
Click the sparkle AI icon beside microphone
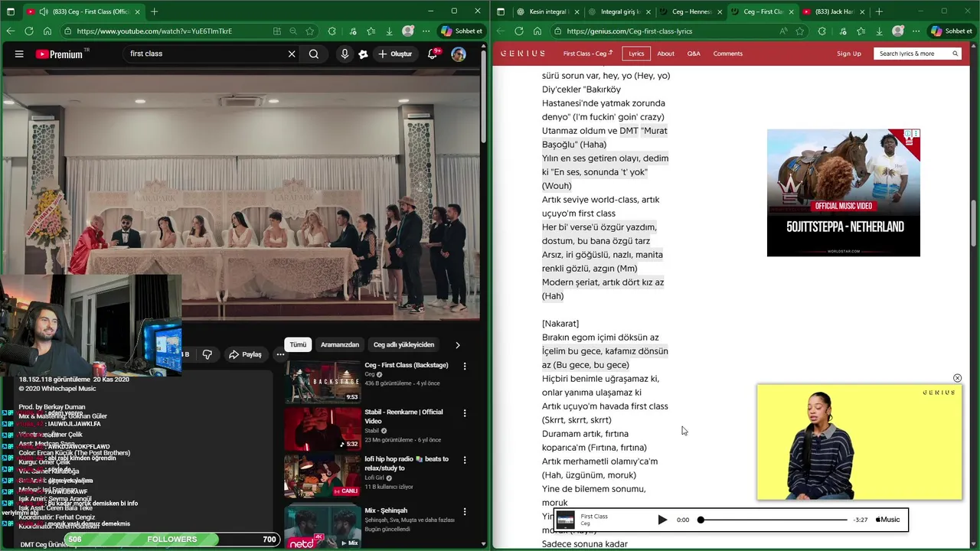pyautogui.click(x=363, y=54)
